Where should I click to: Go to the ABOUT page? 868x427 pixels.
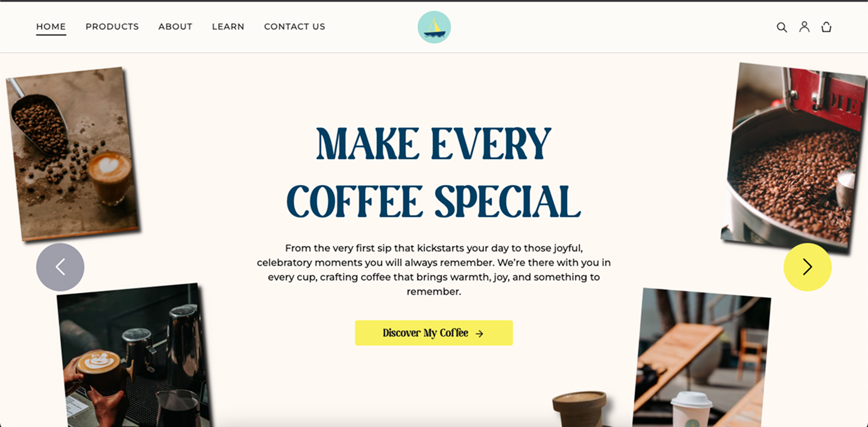[x=175, y=27]
